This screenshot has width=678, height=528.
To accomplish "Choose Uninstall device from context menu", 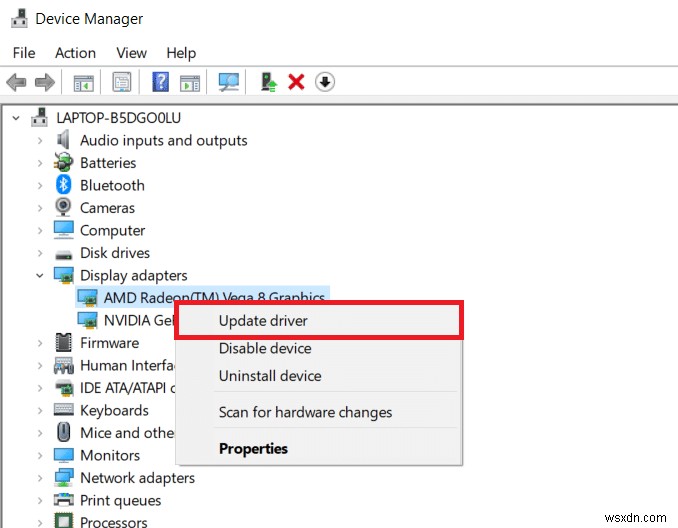I will click(x=270, y=376).
